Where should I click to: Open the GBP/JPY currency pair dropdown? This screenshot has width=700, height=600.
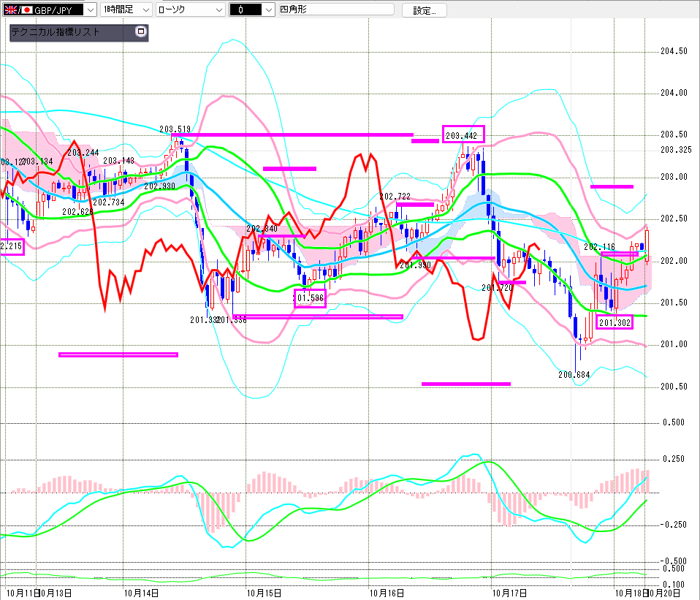coord(90,10)
